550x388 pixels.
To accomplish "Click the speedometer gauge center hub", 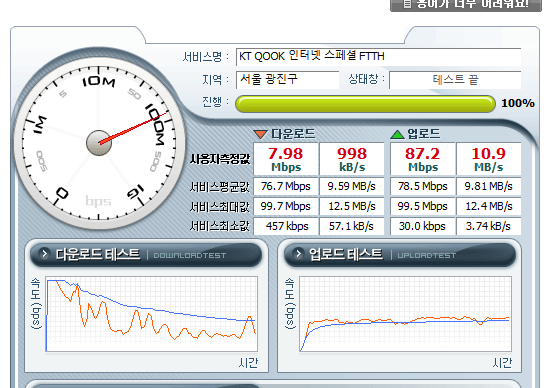I will coord(99,143).
